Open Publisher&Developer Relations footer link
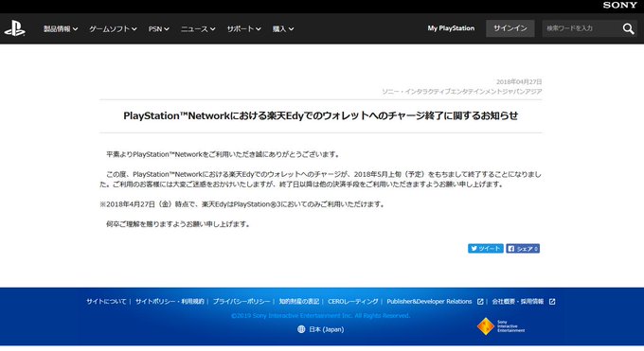Image resolution: width=644 pixels, height=351 pixels. point(429,301)
